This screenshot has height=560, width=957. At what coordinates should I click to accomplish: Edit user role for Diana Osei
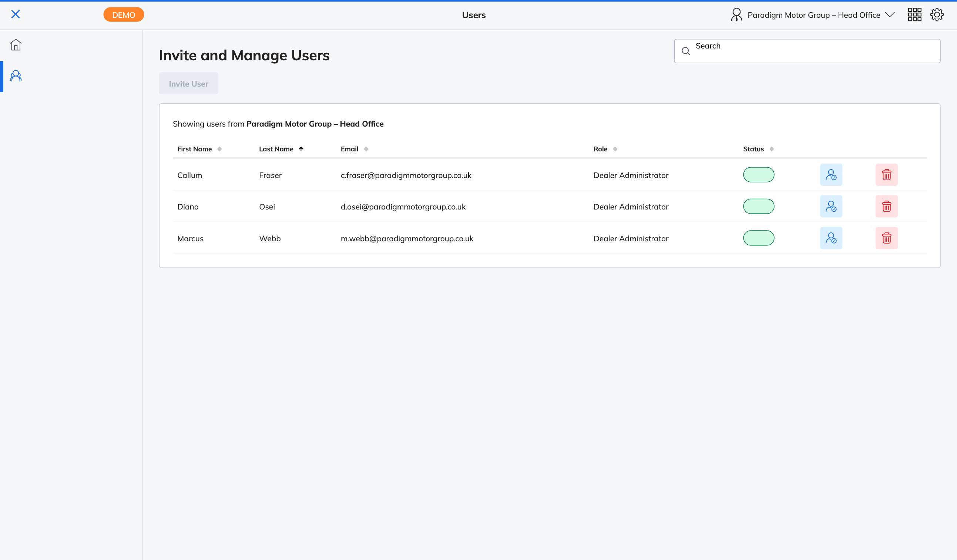831,206
